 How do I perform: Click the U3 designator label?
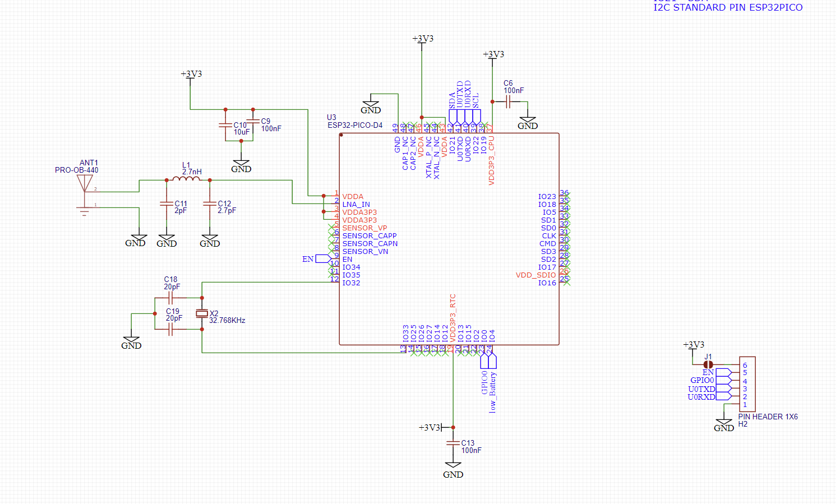tap(331, 118)
